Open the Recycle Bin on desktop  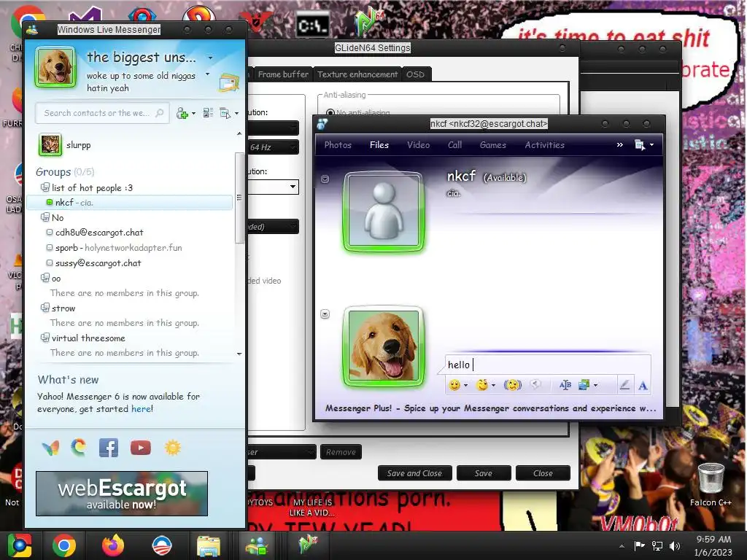(x=711, y=478)
